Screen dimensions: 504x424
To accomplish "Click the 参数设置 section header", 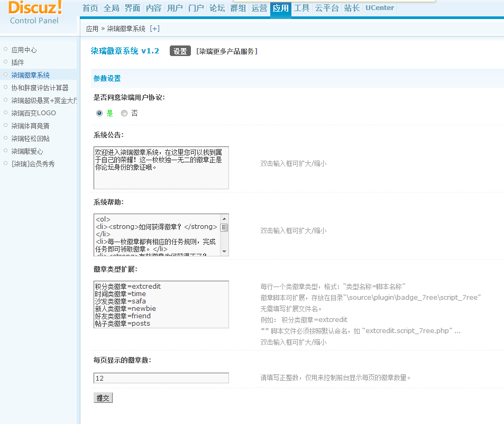I will (x=107, y=78).
